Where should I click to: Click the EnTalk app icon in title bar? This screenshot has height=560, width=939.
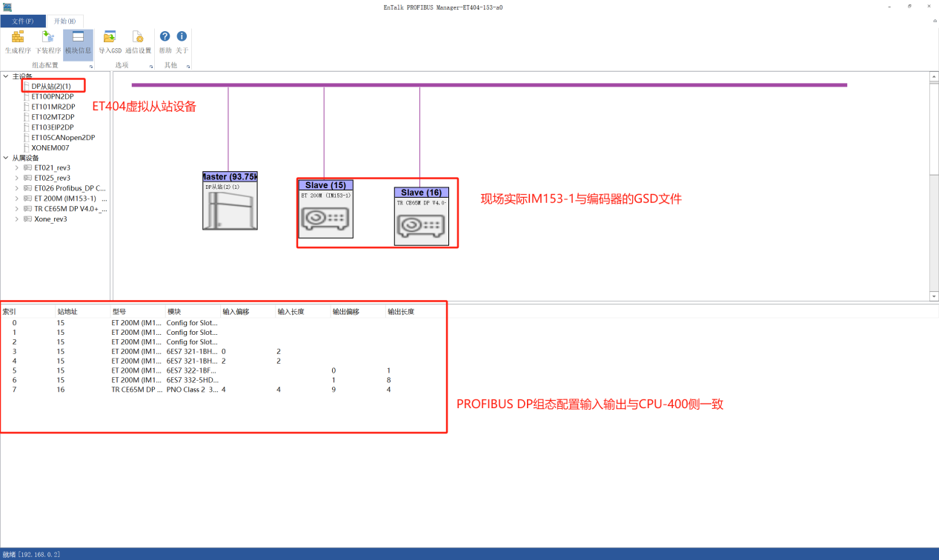7,6
